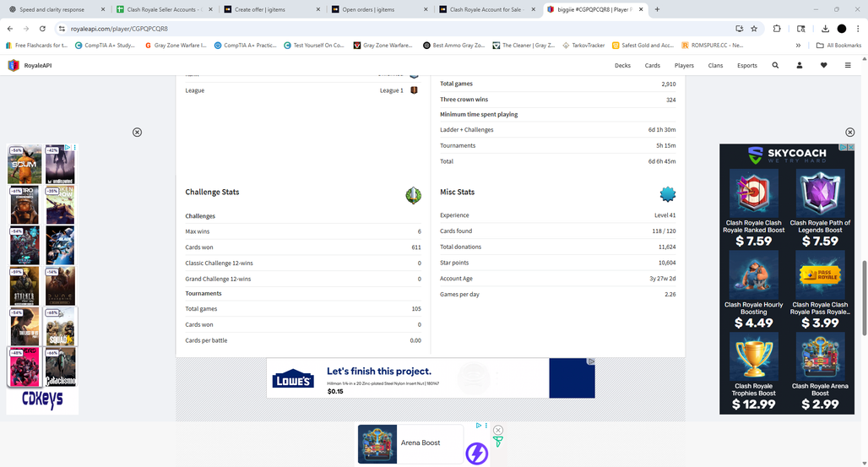Click Clash Royale Ranked Boost $7.59 ad
Viewport: 868px width, 467px height.
pos(753,209)
